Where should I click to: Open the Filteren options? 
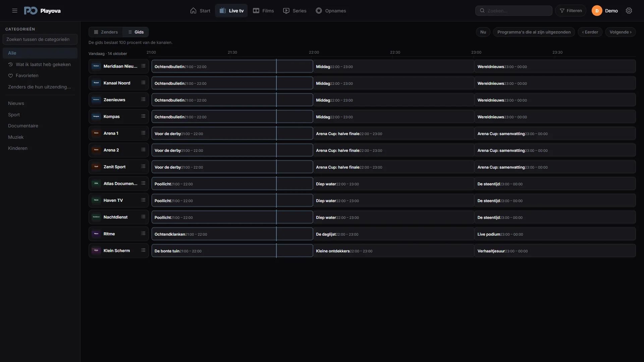click(571, 11)
